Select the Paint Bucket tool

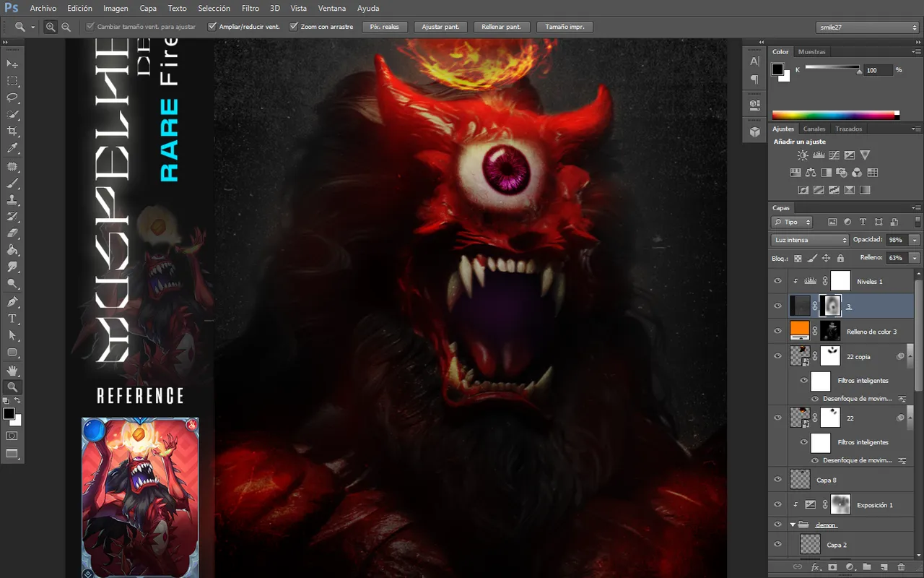pyautogui.click(x=12, y=250)
